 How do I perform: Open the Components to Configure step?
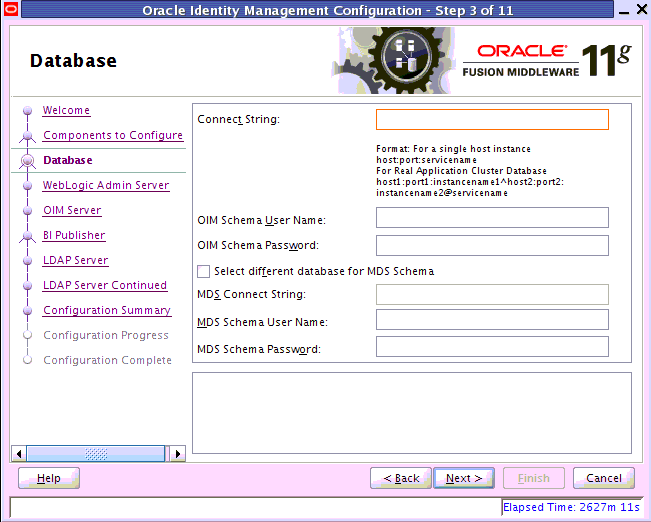[x=113, y=135]
